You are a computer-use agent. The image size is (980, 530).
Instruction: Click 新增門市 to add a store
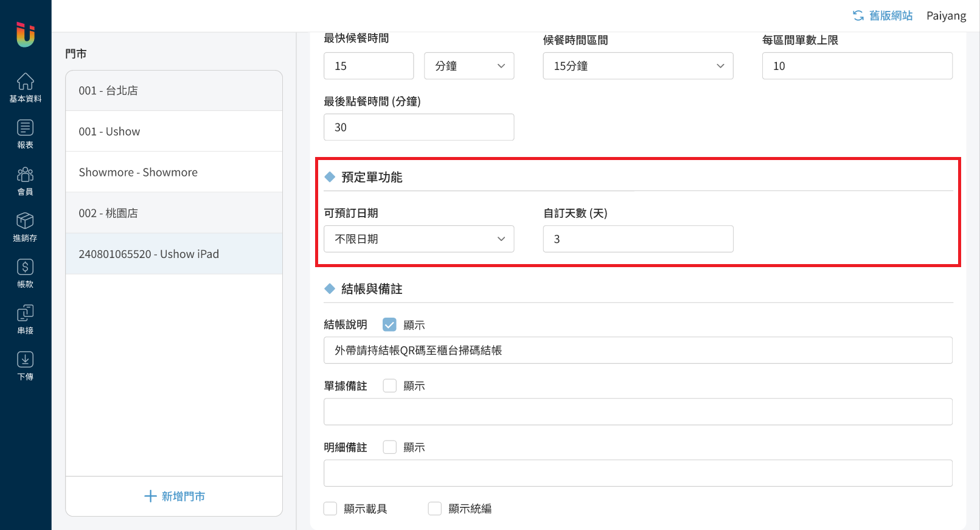(174, 497)
